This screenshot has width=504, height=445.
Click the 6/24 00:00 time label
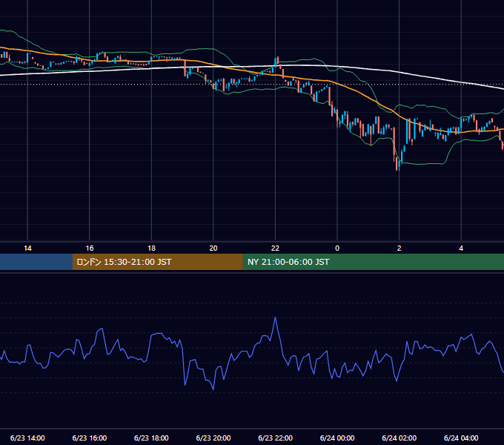click(337, 438)
